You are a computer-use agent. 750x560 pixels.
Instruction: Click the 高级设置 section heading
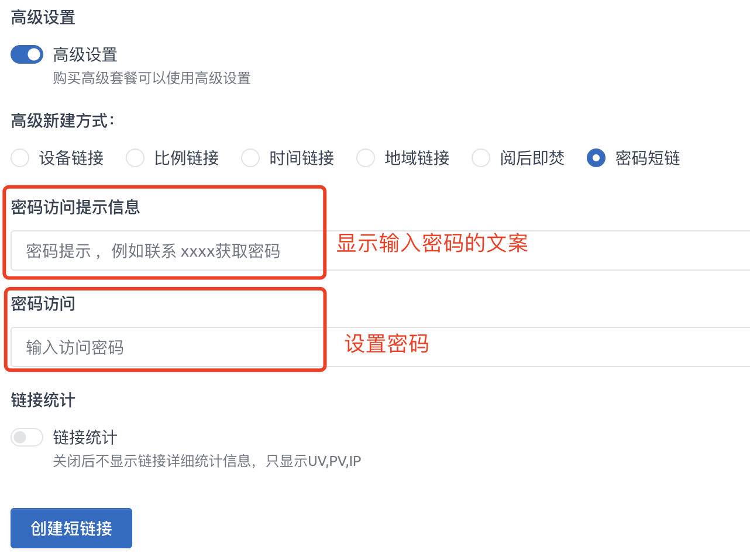tap(42, 18)
